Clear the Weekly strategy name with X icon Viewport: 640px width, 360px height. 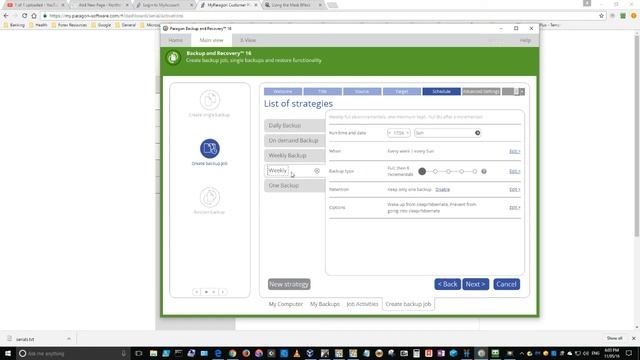click(x=317, y=171)
